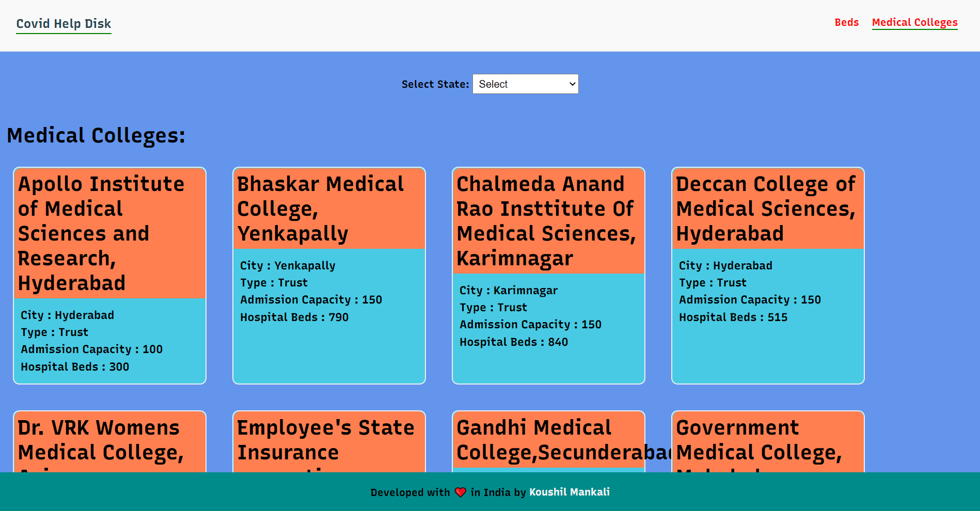This screenshot has height=511, width=980.
Task: Select the Apollo Institute of Medical Sciences card
Action: [109, 275]
